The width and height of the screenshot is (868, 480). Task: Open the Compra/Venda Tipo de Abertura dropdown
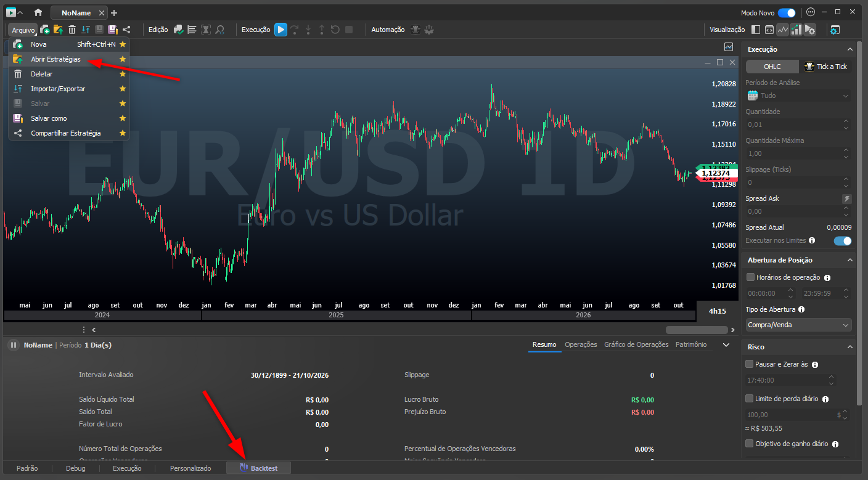pos(798,325)
